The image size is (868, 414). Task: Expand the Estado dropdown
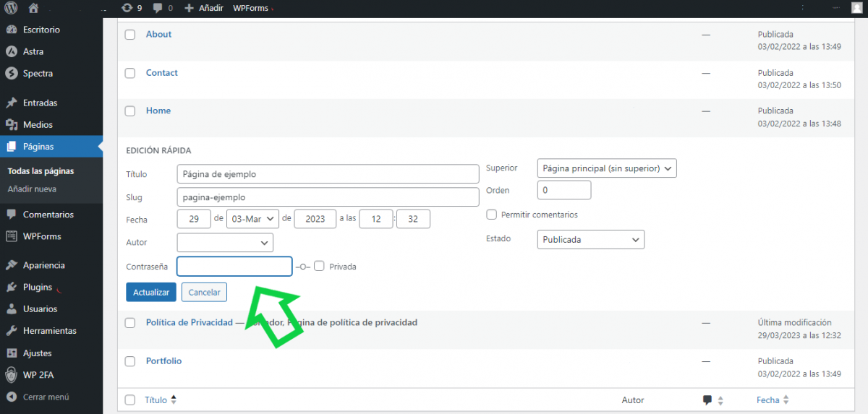coord(590,239)
